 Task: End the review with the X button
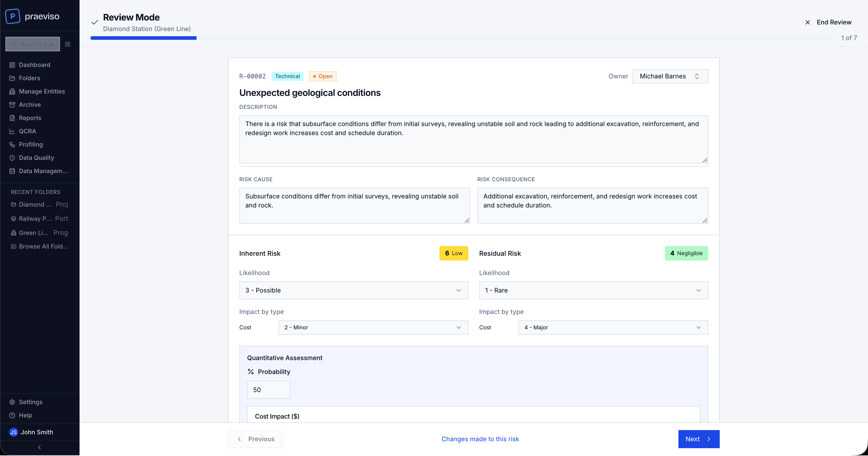pos(808,22)
